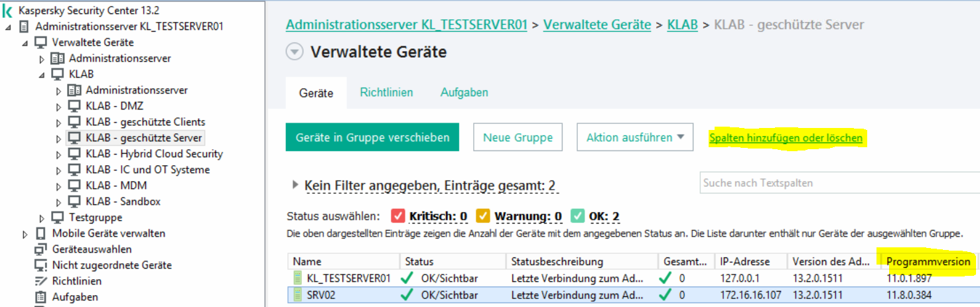
Task: Switch to the Aufgaben tab
Action: click(x=464, y=92)
